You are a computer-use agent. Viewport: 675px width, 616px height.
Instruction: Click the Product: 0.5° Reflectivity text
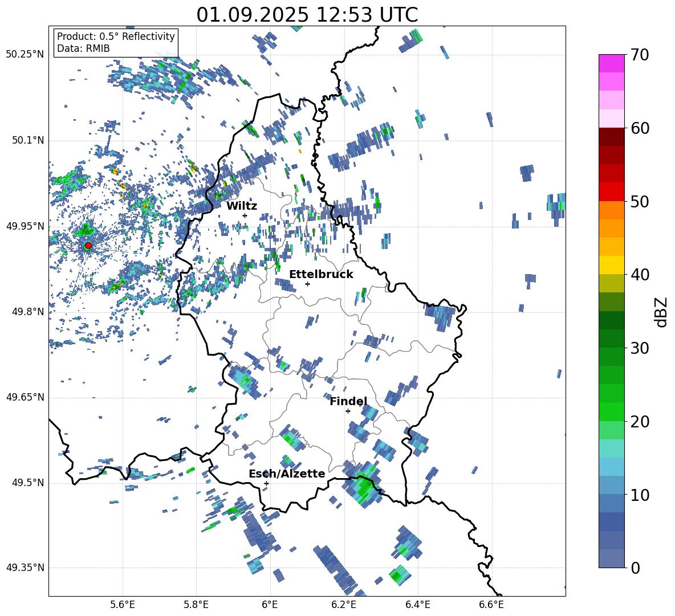pos(116,36)
